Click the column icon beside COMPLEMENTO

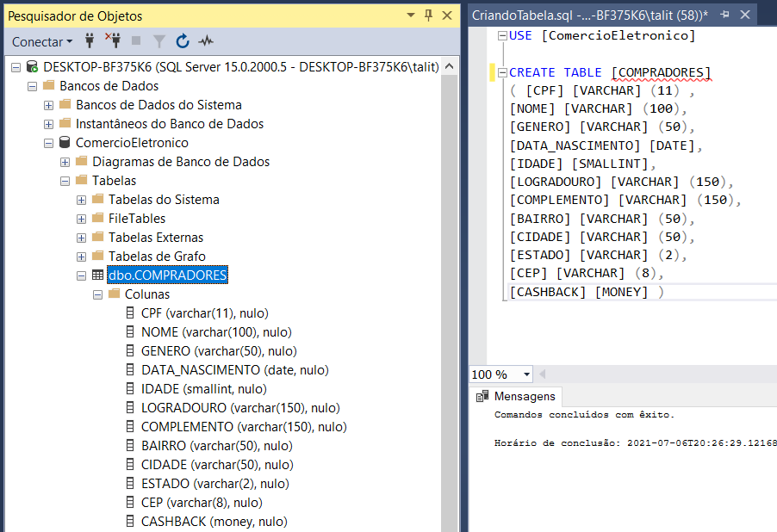130,426
